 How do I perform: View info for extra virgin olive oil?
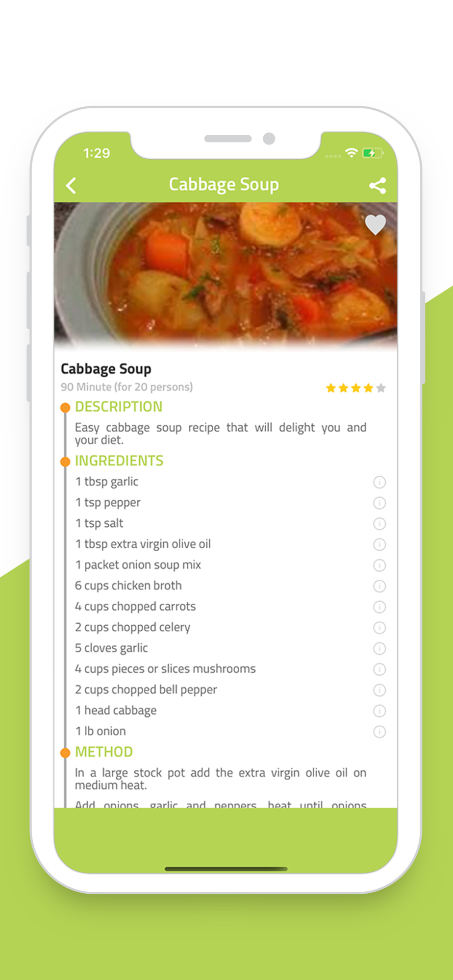(379, 544)
